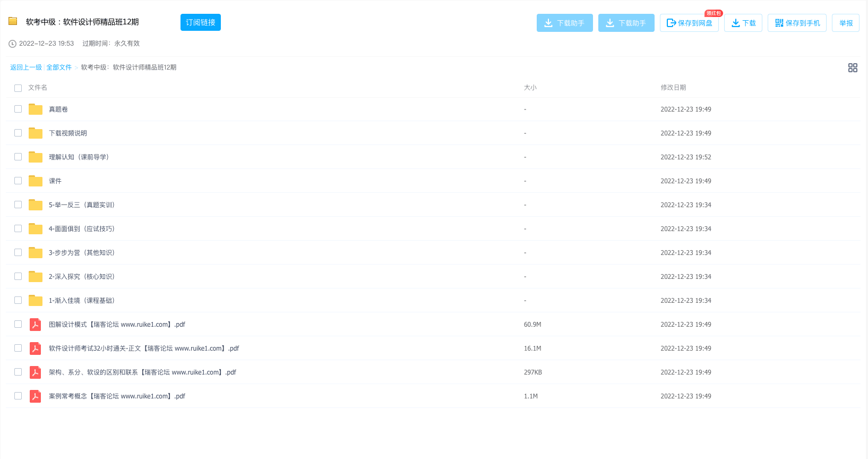Click folder icon for 真题卷

point(36,109)
